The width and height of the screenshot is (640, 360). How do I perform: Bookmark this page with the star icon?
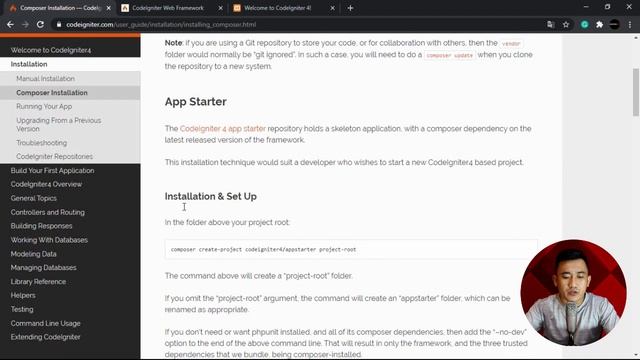(x=566, y=24)
